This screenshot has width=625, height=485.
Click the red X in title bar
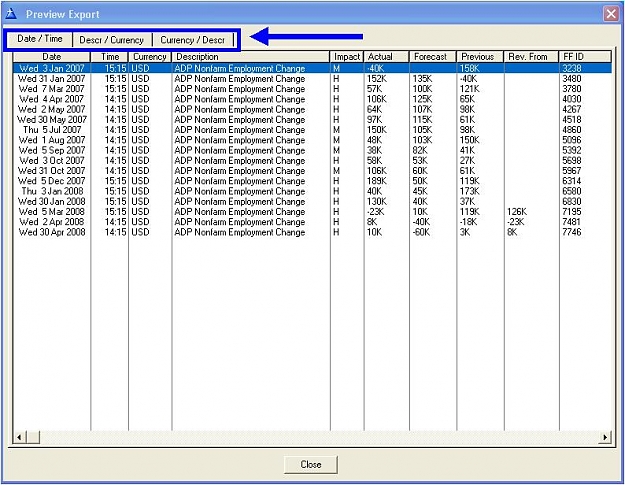tap(611, 14)
